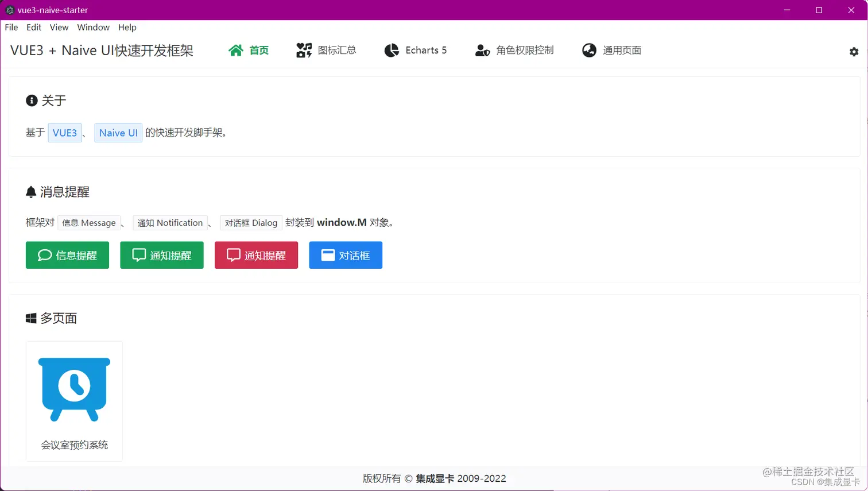Click the red 通知提醒 button
This screenshot has width=868, height=491.
click(256, 254)
